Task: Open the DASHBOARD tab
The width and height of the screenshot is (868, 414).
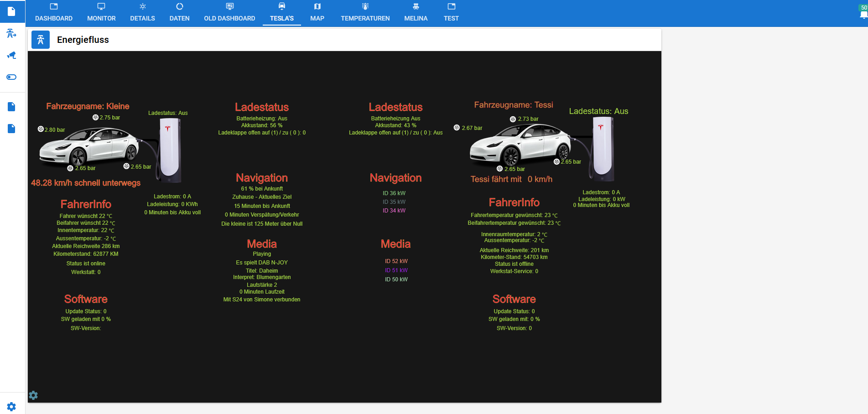Action: (54, 13)
